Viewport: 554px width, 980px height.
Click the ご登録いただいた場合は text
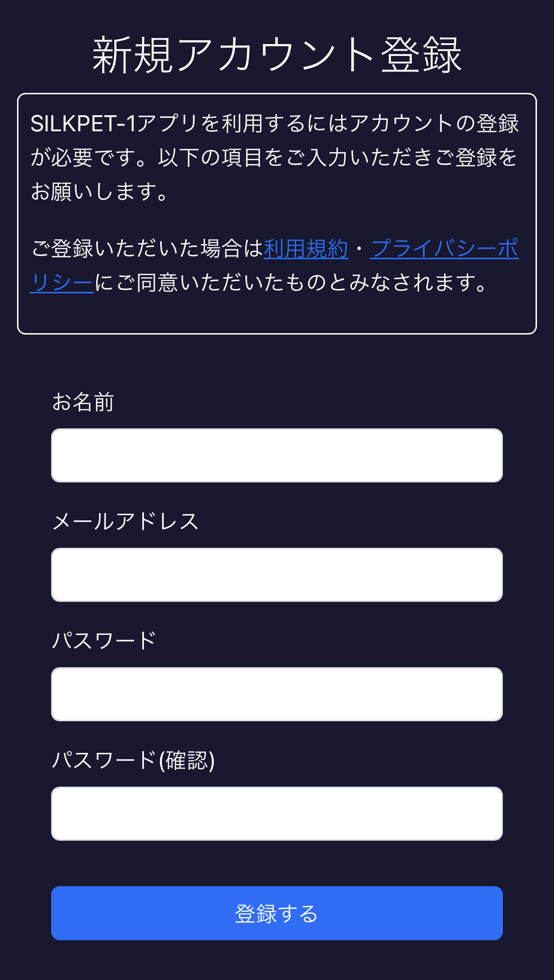[x=147, y=249]
